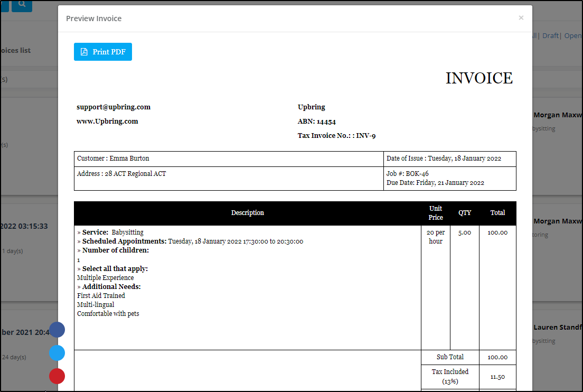Screen dimensions: 583x392
Task: Click the Customer : Emma Burton cell
Action: [x=229, y=159]
